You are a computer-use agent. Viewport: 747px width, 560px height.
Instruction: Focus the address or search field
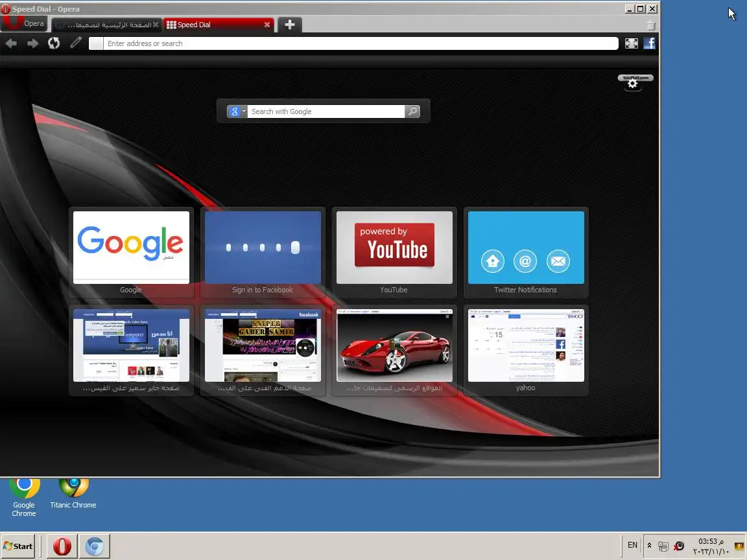tap(360, 43)
